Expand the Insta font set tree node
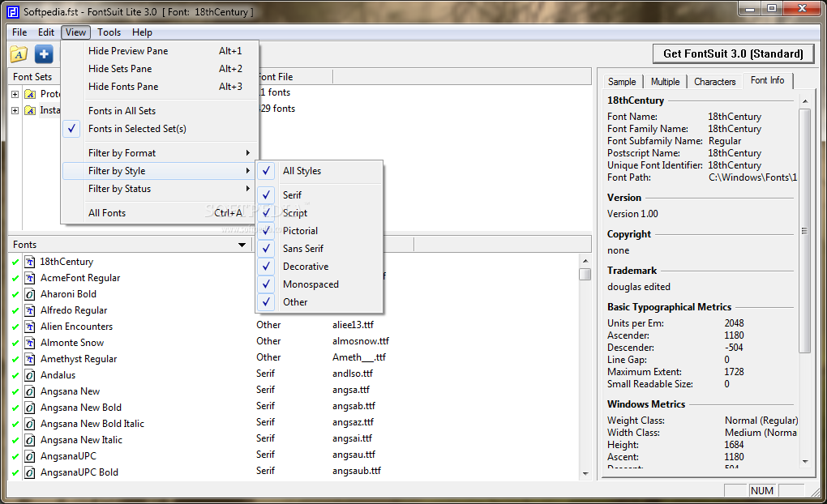 (x=15, y=110)
